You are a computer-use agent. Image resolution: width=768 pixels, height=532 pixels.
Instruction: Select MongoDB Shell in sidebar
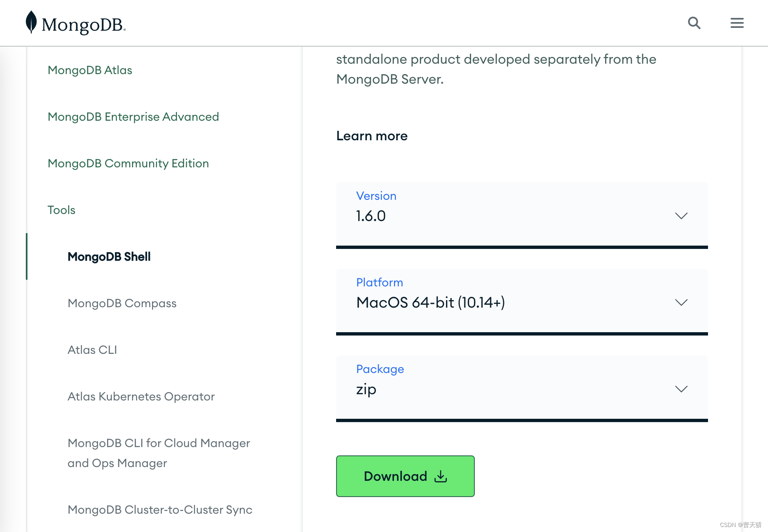[109, 256]
